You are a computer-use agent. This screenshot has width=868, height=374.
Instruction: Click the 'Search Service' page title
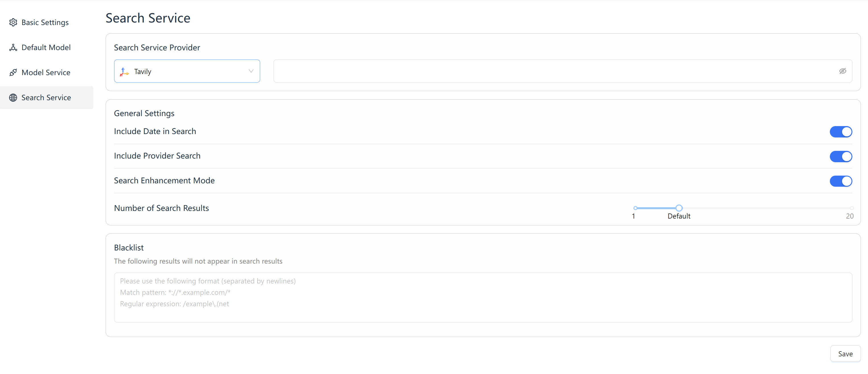pos(148,18)
